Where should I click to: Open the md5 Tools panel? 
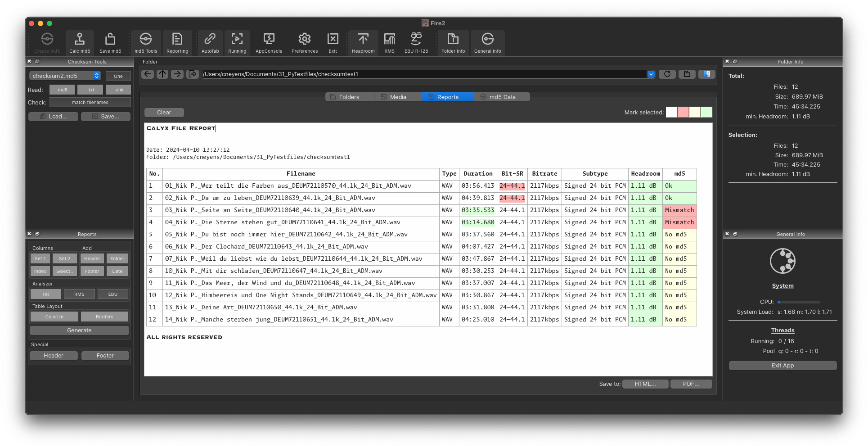pyautogui.click(x=145, y=43)
